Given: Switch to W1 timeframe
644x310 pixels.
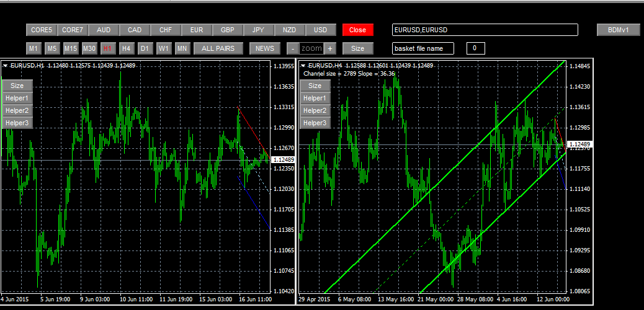Looking at the screenshot, I should [x=163, y=48].
